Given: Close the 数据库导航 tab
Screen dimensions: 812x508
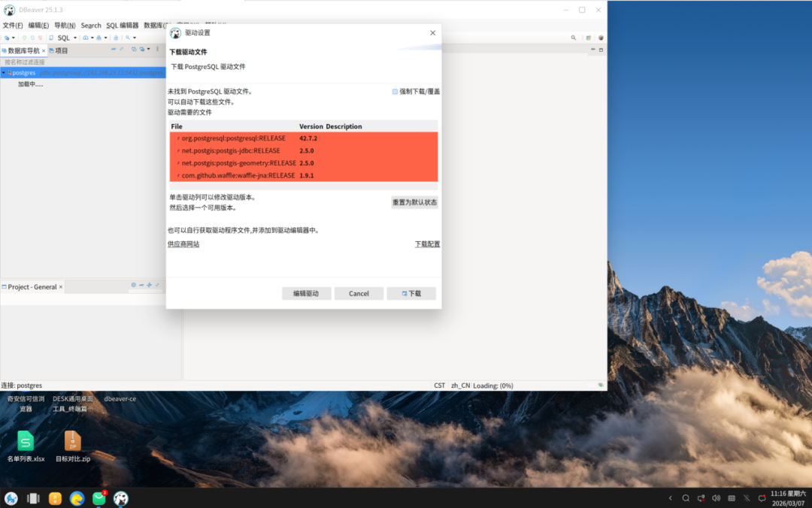Looking at the screenshot, I should click(x=44, y=51).
